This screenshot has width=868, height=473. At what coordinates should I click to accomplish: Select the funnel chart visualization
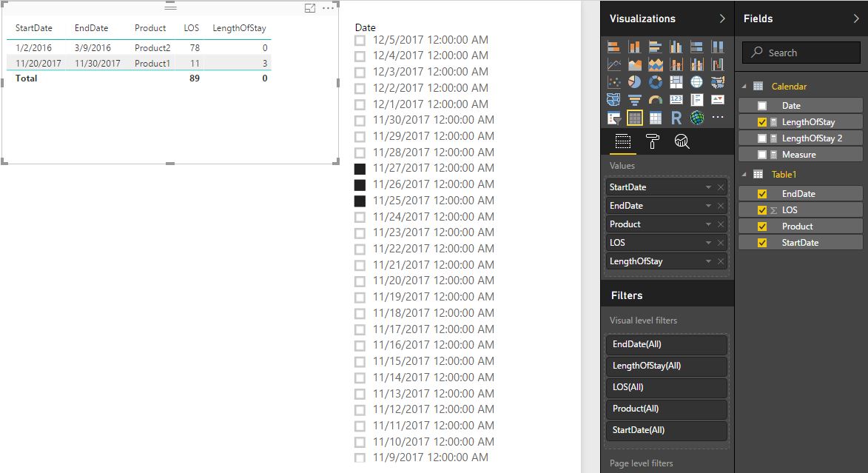pyautogui.click(x=634, y=100)
